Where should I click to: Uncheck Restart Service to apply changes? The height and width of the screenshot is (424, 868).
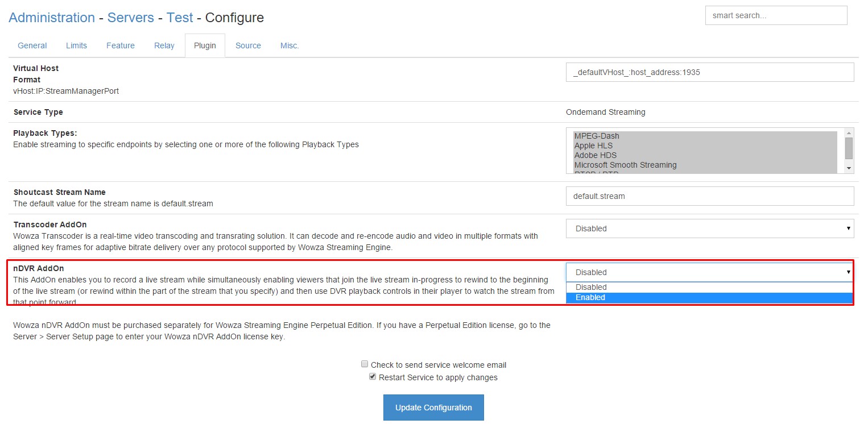coord(373,377)
